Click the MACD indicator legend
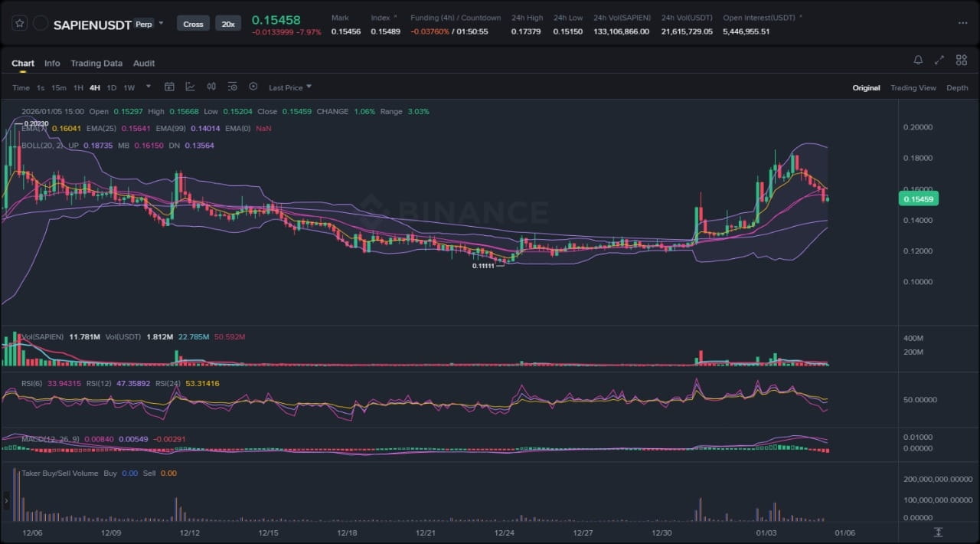 (x=51, y=439)
